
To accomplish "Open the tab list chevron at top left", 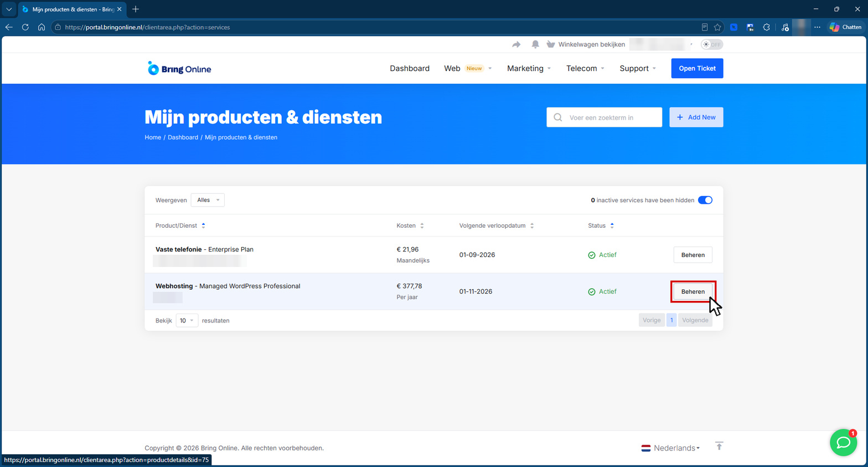I will coord(9,9).
